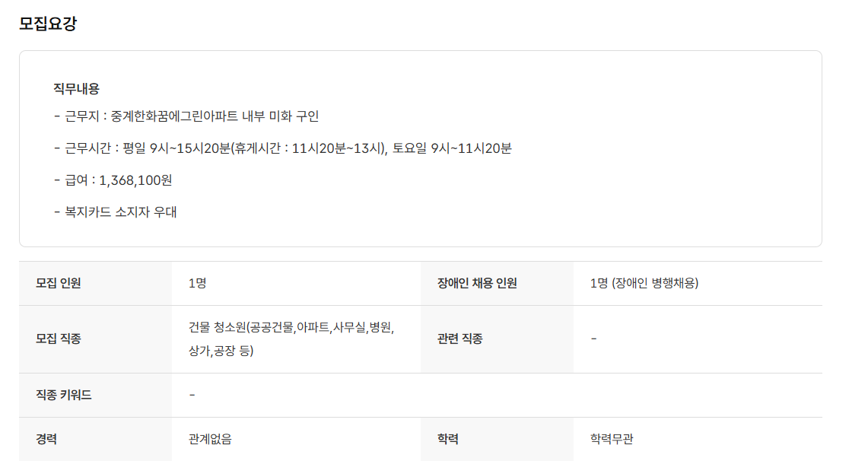868x461 pixels.
Task: Click the 직무내용 subheading
Action: [76, 88]
